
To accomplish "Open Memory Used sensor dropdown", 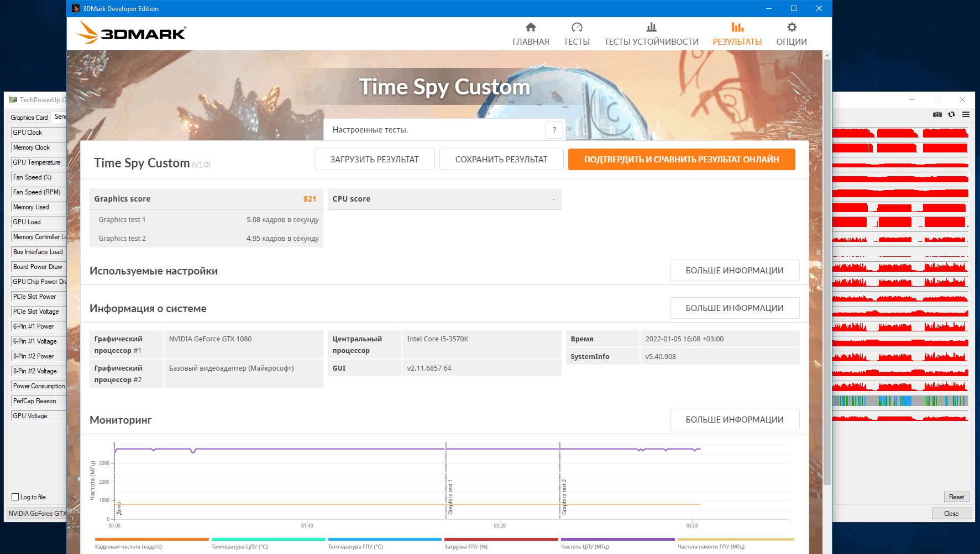I will click(39, 207).
